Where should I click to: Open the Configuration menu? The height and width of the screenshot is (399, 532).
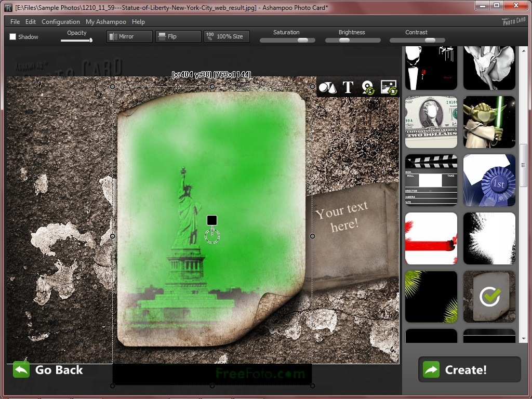(61, 22)
